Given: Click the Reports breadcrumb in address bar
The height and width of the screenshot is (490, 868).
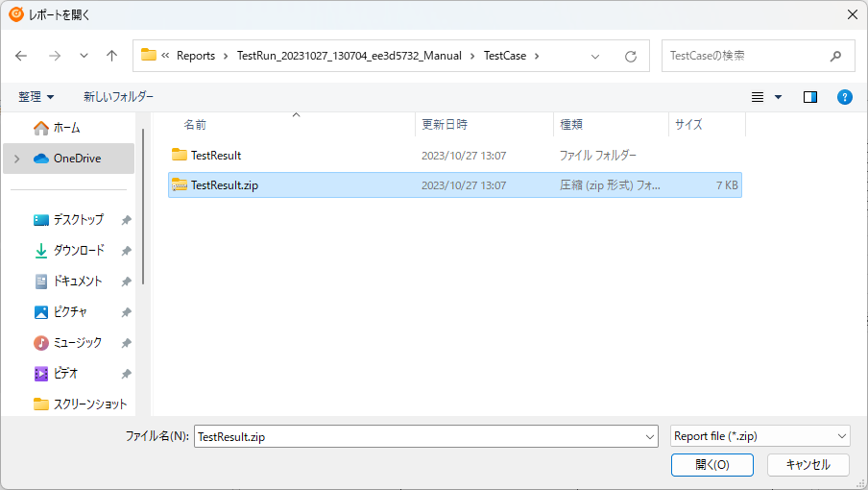Looking at the screenshot, I should click(x=196, y=56).
